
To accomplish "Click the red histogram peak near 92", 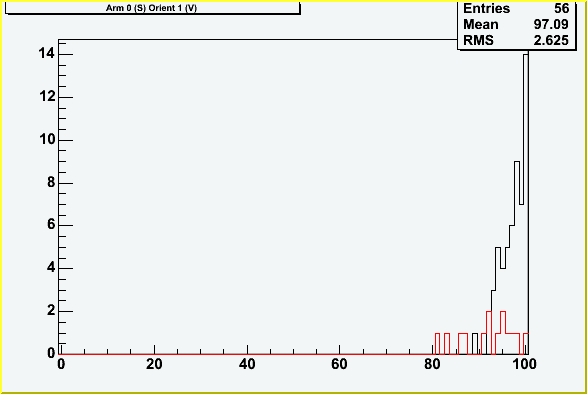I will tap(489, 333).
